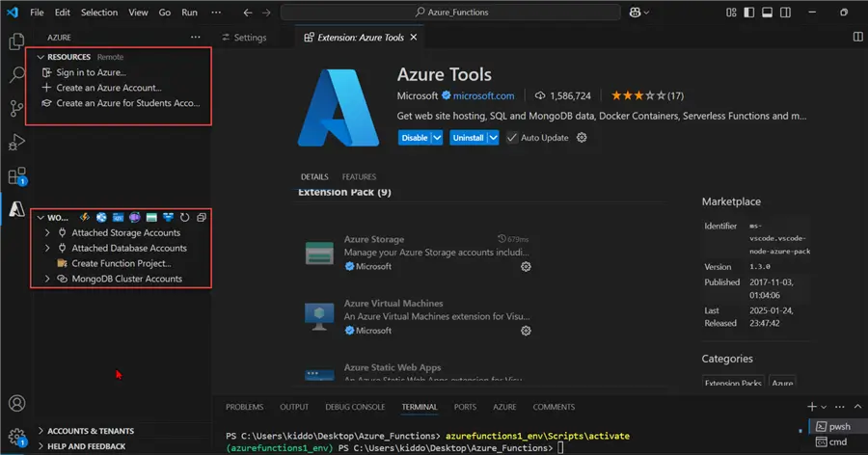The height and width of the screenshot is (455, 868).
Task: Select the pwsh terminal session
Action: tap(839, 426)
